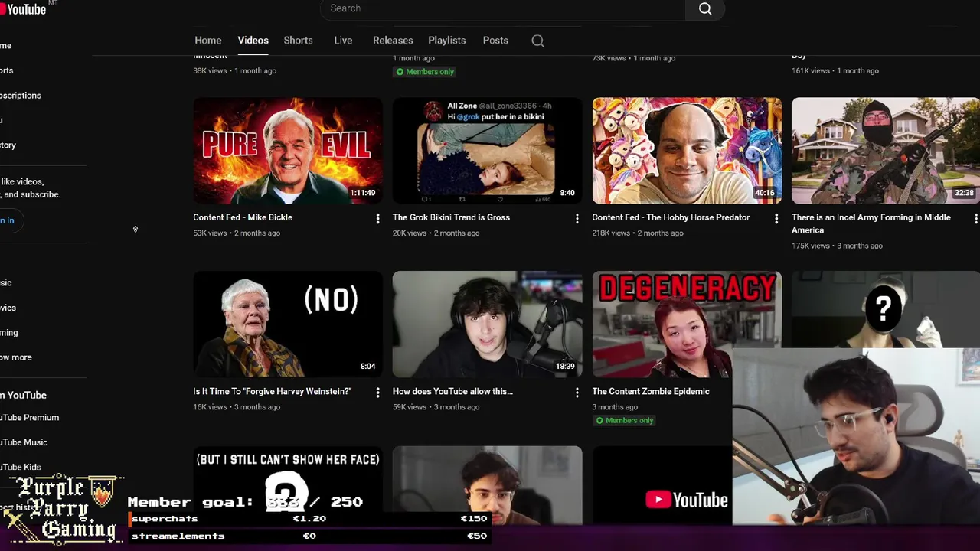Open the Live tab

[x=343, y=41]
